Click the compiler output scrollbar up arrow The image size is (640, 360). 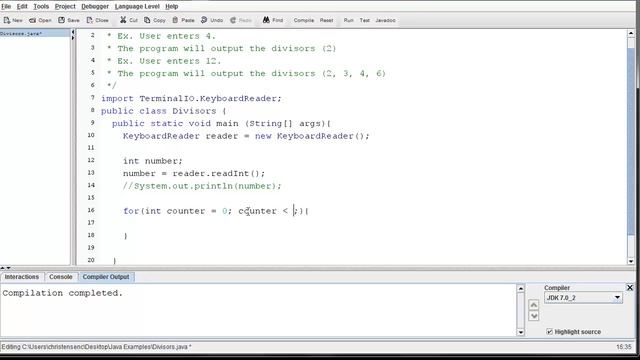pyautogui.click(x=520, y=289)
